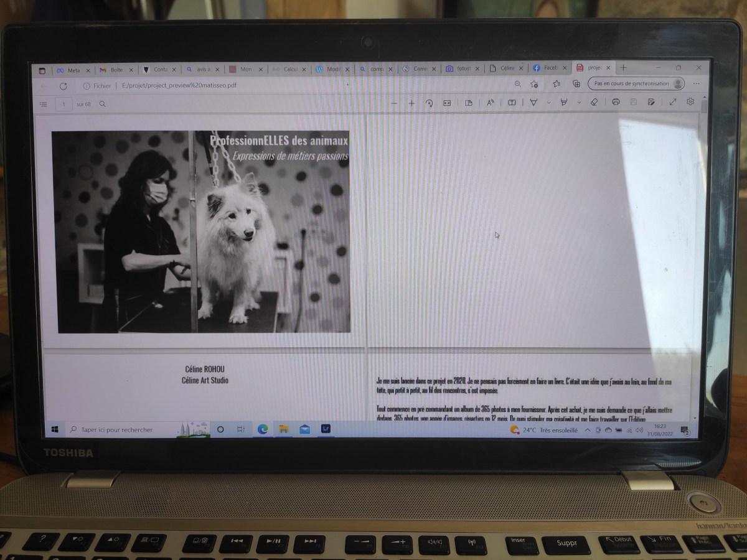Open the PDF viewer settings gear
This screenshot has width=747, height=560.
[691, 103]
